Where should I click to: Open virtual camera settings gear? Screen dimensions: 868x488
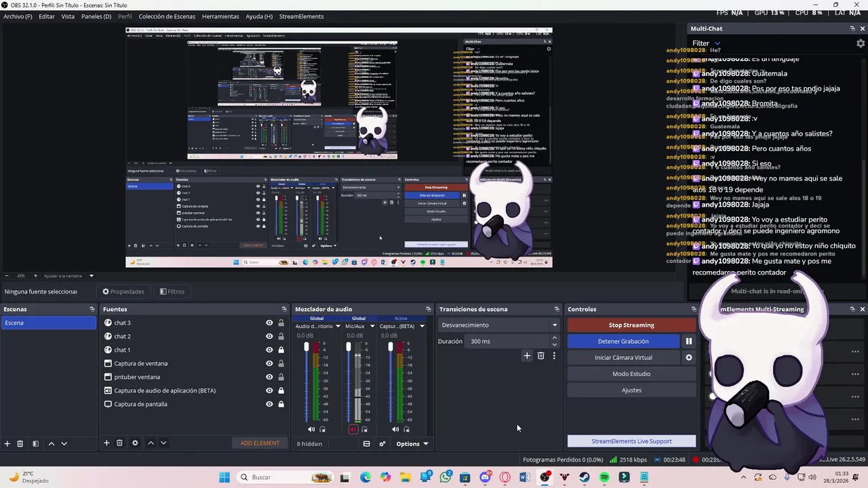pos(688,358)
